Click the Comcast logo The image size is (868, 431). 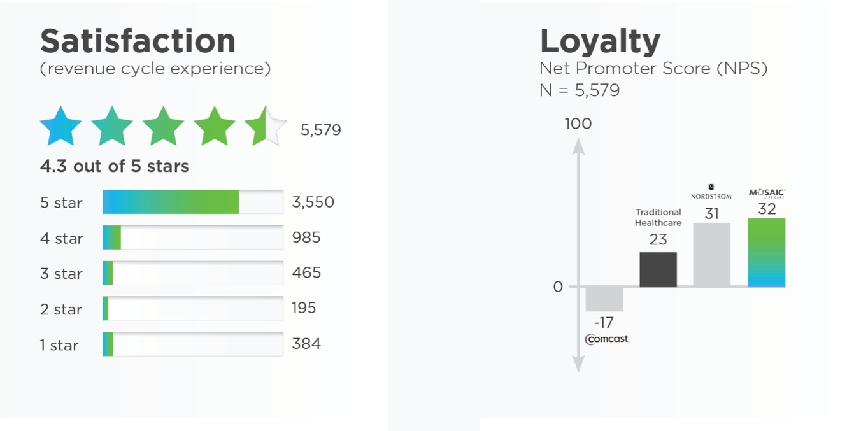coord(607,339)
